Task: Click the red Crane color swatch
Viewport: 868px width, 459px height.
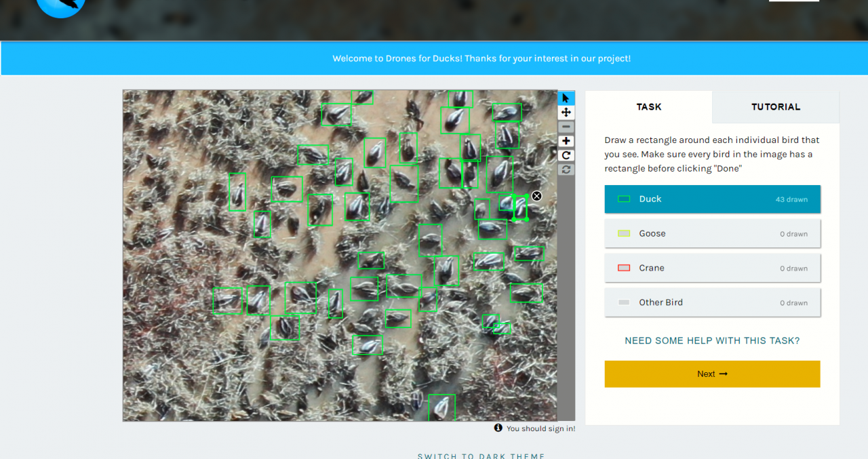Action: tap(624, 268)
